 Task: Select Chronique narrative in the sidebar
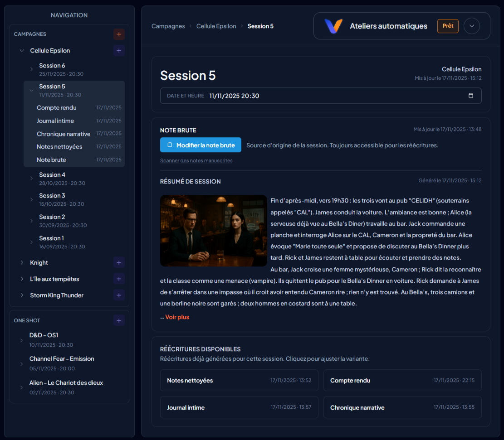64,134
